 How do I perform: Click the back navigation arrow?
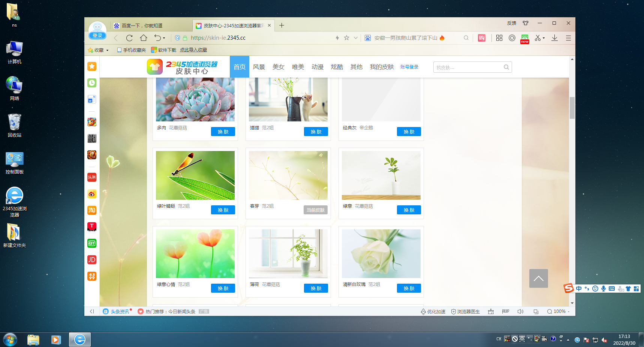[x=116, y=38]
